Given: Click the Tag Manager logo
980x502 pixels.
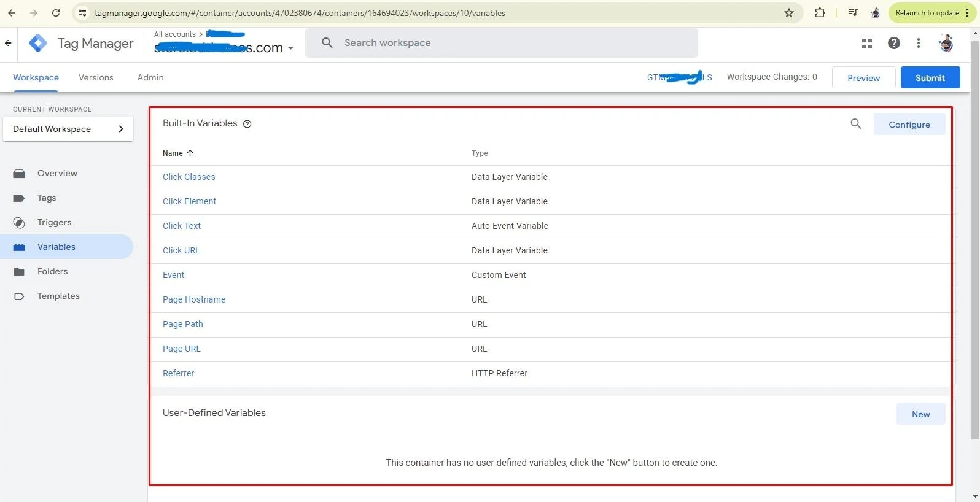Looking at the screenshot, I should point(38,43).
